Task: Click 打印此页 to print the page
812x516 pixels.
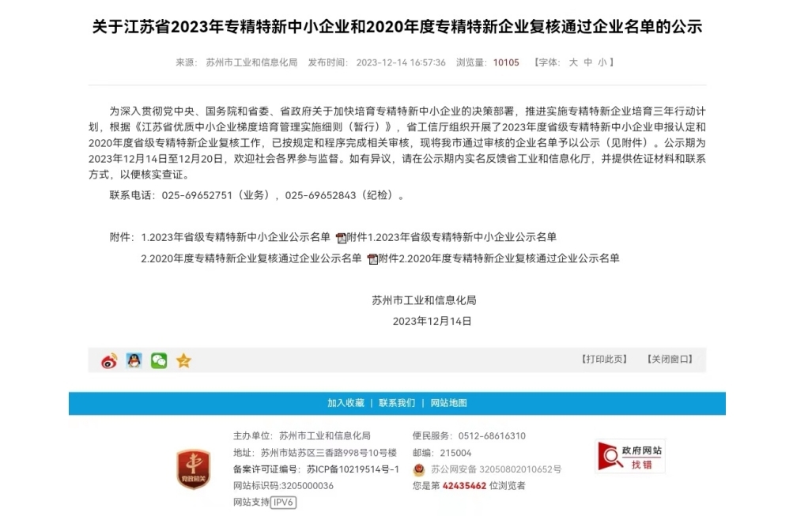Action: pos(604,360)
